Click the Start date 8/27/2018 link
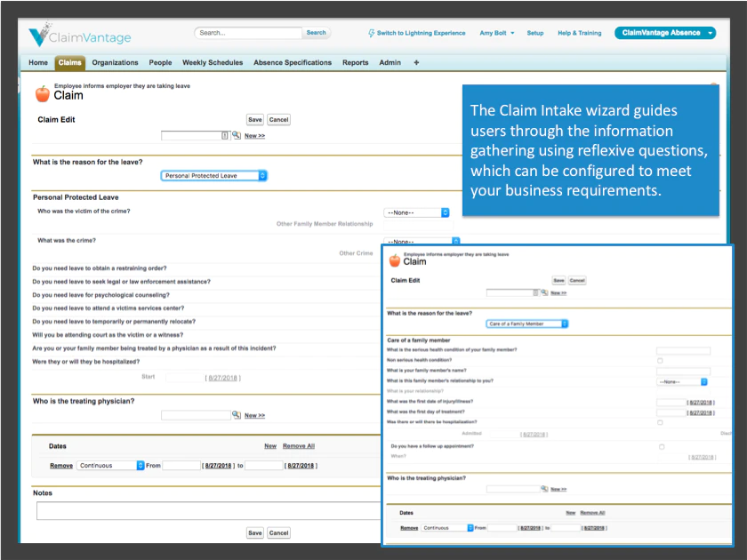The height and width of the screenshot is (560, 747). point(223,378)
